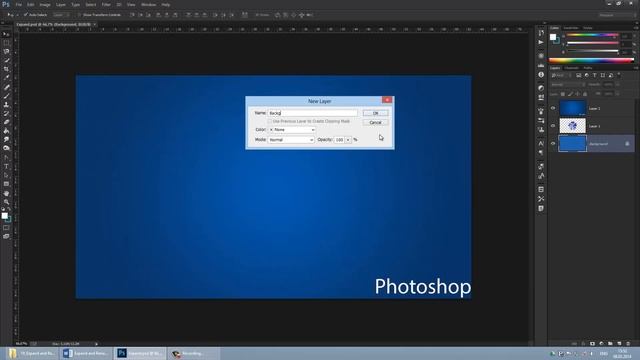This screenshot has height=360, width=640.
Task: Toggle Quick Mask mode icon
Action: (6, 228)
